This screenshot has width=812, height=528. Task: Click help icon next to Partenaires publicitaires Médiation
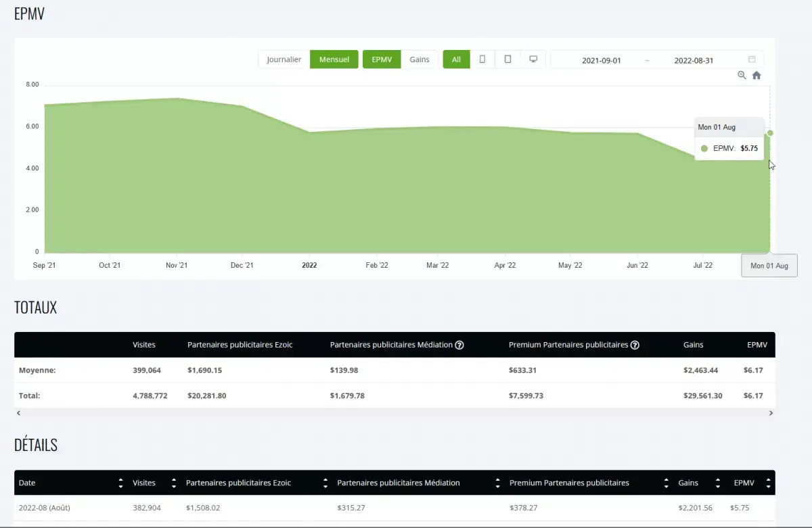tap(459, 345)
